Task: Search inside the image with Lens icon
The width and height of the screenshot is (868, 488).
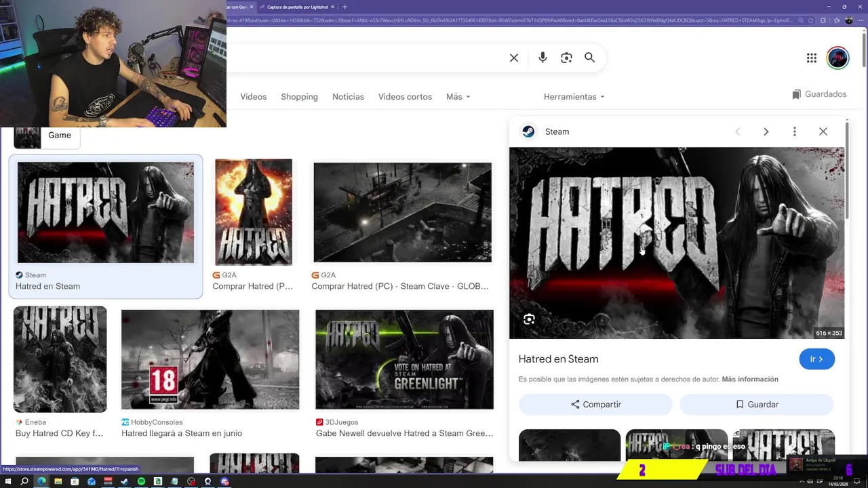Action: [529, 319]
